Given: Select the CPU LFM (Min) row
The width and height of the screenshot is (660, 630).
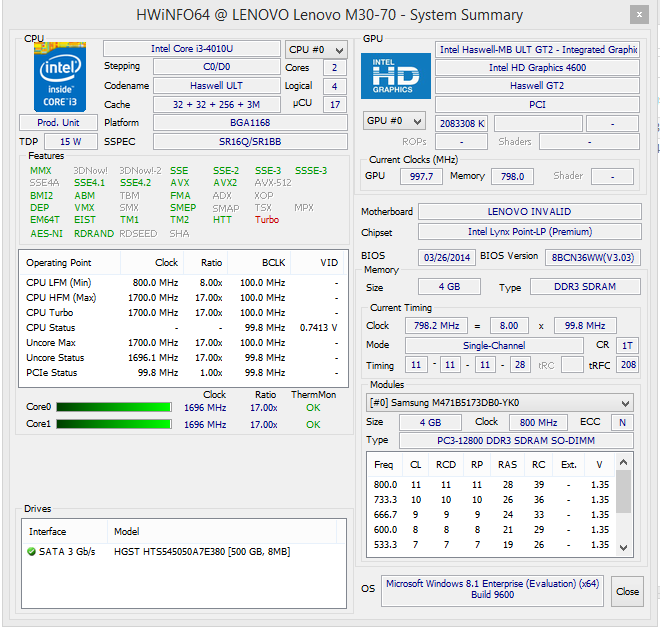Looking at the screenshot, I should point(183,282).
